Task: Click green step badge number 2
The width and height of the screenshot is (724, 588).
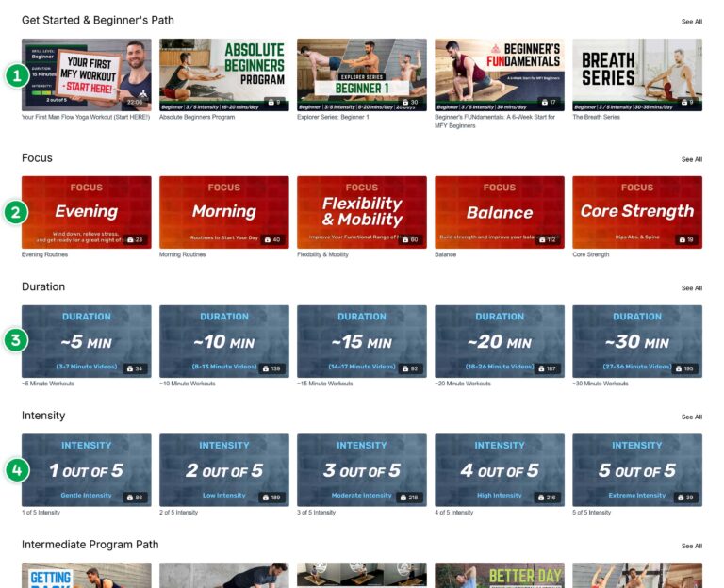Action: pos(16,213)
